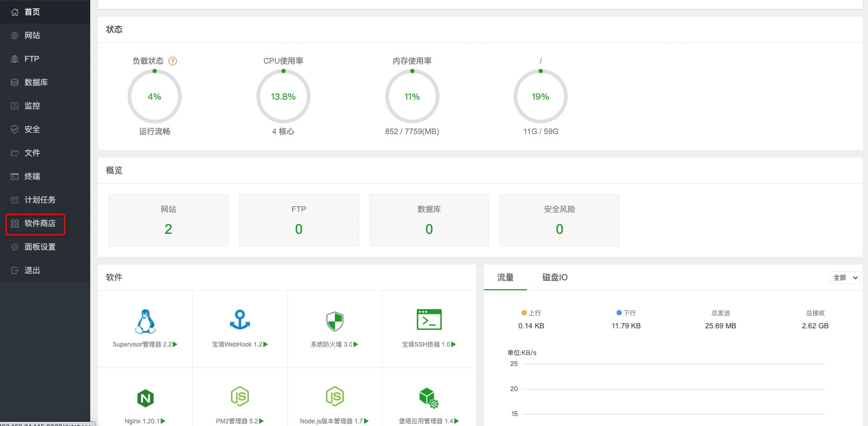Open the 宝塔SSH终端 terminal icon
868x426 pixels.
(x=429, y=319)
